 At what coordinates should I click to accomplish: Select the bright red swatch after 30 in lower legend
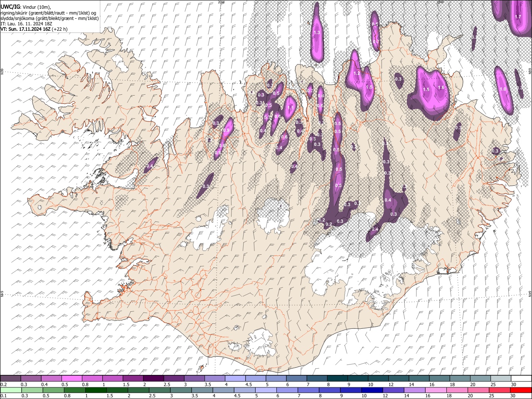point(520,390)
